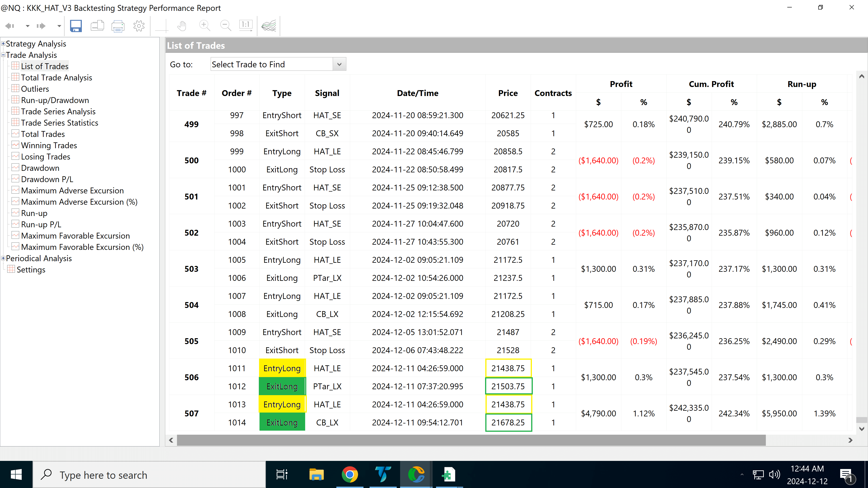The width and height of the screenshot is (868, 488).
Task: Click profit $4,790.00 for trade 507
Action: tap(598, 413)
